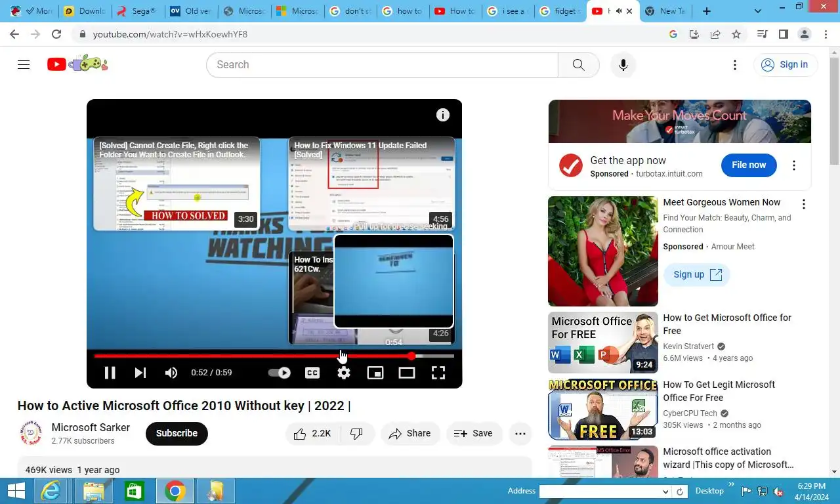Image resolution: width=840 pixels, height=504 pixels.
Task: Open Cannot Create File end-screen video
Action: click(177, 184)
